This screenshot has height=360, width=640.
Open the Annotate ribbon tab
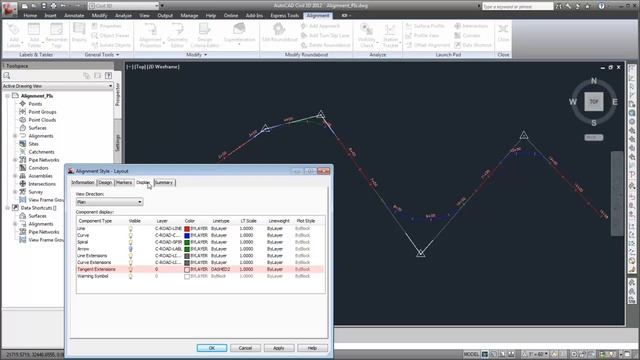74,16
